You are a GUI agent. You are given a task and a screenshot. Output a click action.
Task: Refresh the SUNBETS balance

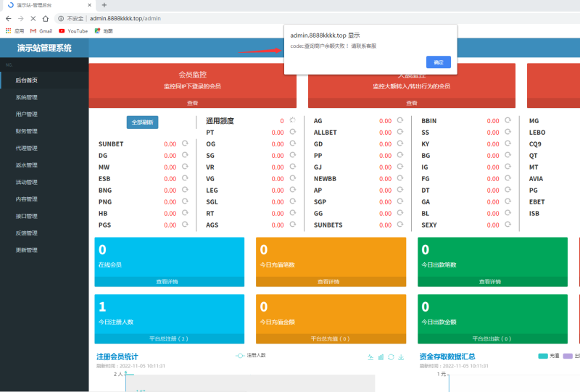tap(400, 225)
